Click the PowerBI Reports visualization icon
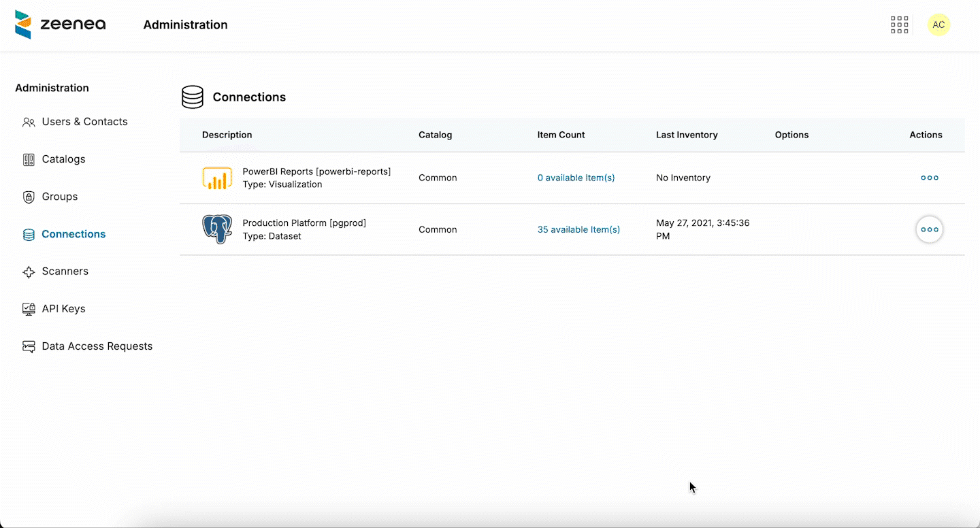 (217, 178)
